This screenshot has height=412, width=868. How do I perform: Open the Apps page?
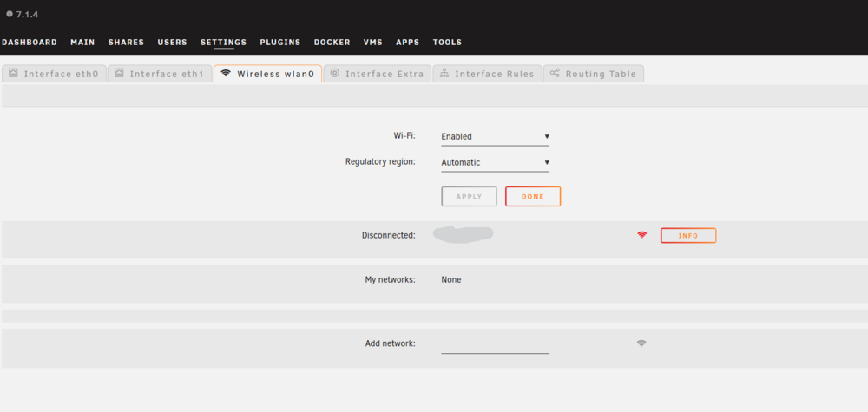point(407,42)
